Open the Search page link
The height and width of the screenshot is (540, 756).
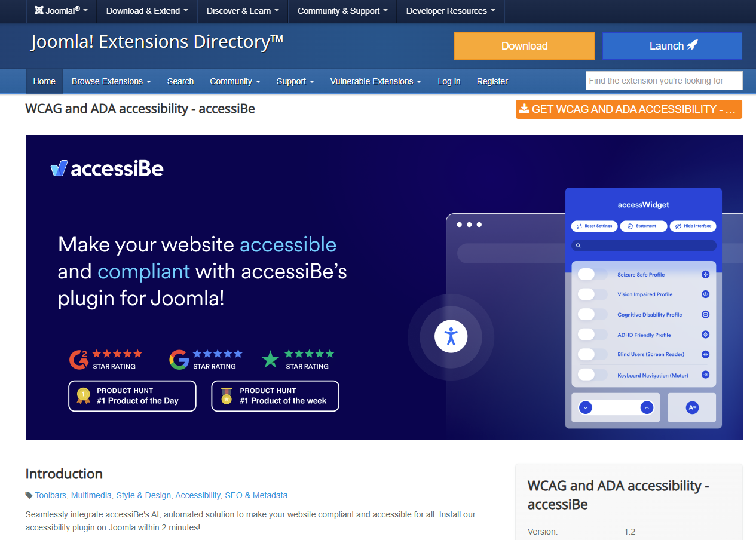click(x=180, y=81)
